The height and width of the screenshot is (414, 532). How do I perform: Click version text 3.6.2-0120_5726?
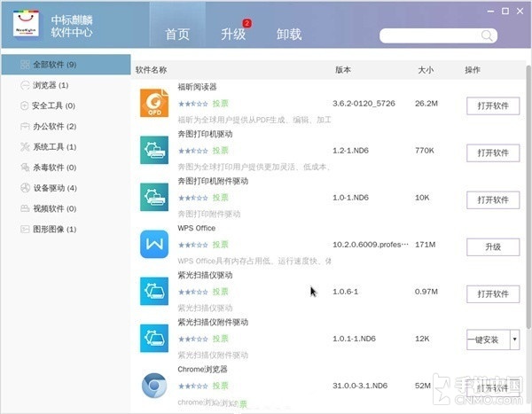[364, 104]
